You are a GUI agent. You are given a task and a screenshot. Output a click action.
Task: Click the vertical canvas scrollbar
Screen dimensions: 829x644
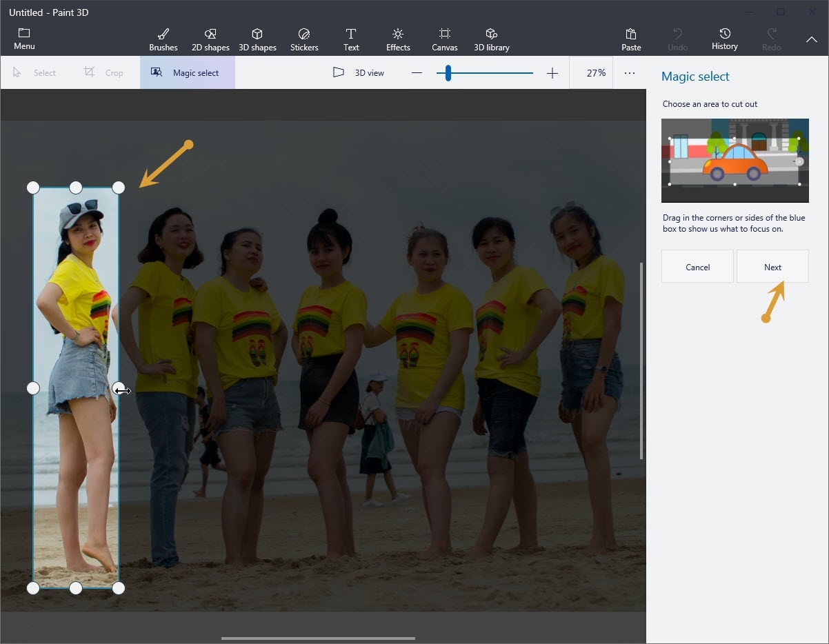(x=641, y=361)
